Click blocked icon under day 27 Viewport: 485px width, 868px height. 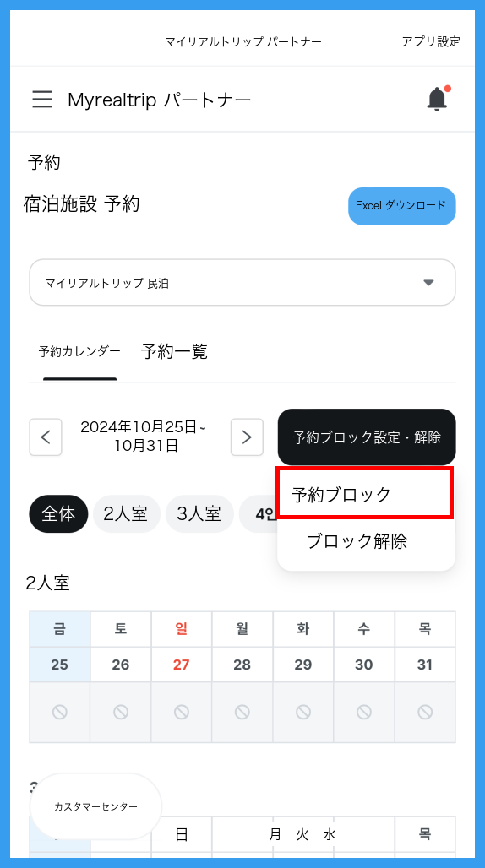182,712
